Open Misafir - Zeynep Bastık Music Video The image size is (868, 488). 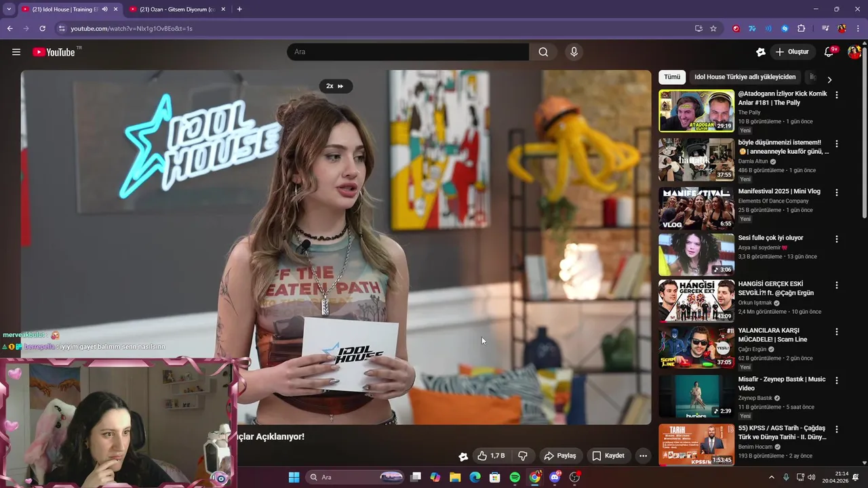coord(781,384)
